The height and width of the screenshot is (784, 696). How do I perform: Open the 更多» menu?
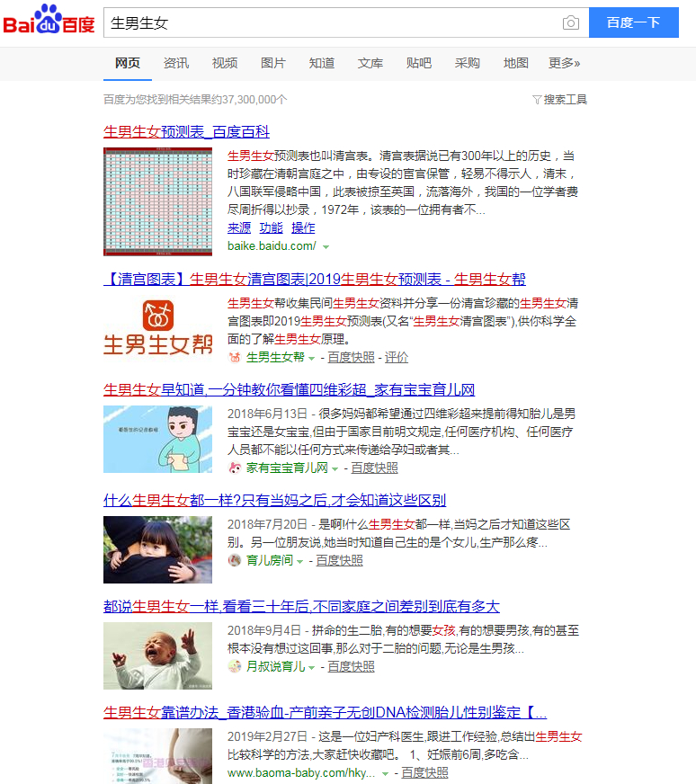[564, 64]
